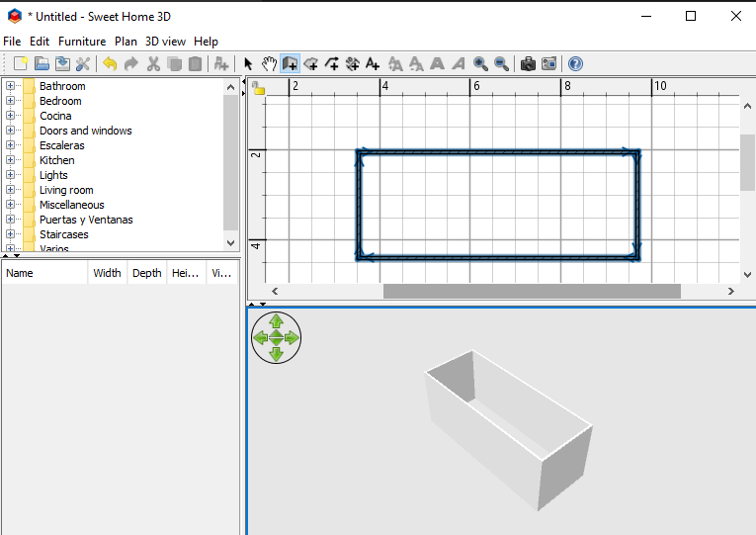Toggle bold text style icon
This screenshot has height=535, width=756.
point(438,63)
